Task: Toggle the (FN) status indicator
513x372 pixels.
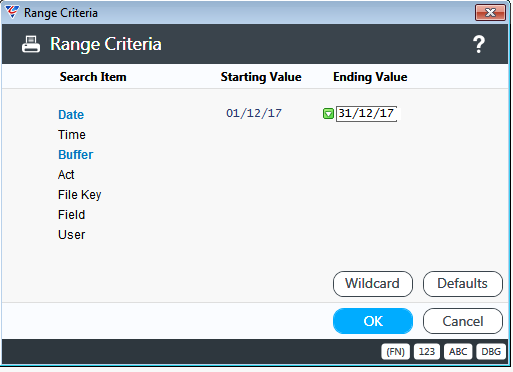Action: click(395, 352)
